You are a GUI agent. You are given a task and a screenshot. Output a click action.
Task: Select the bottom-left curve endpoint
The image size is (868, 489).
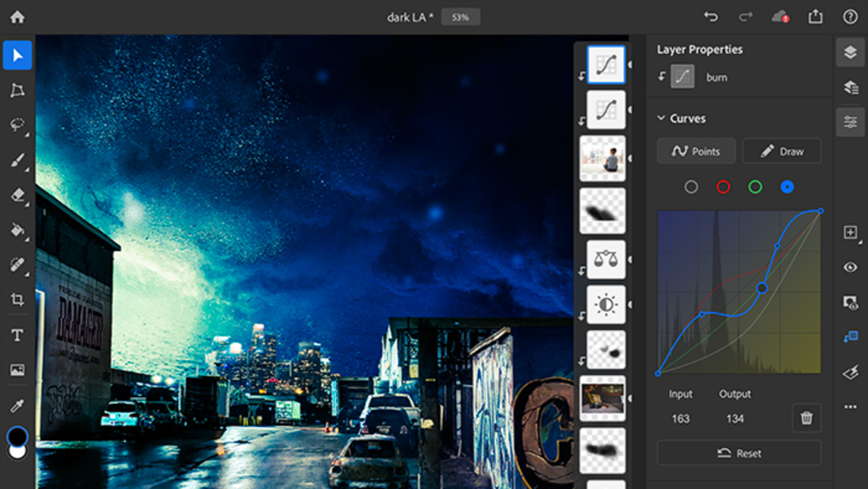pyautogui.click(x=658, y=374)
